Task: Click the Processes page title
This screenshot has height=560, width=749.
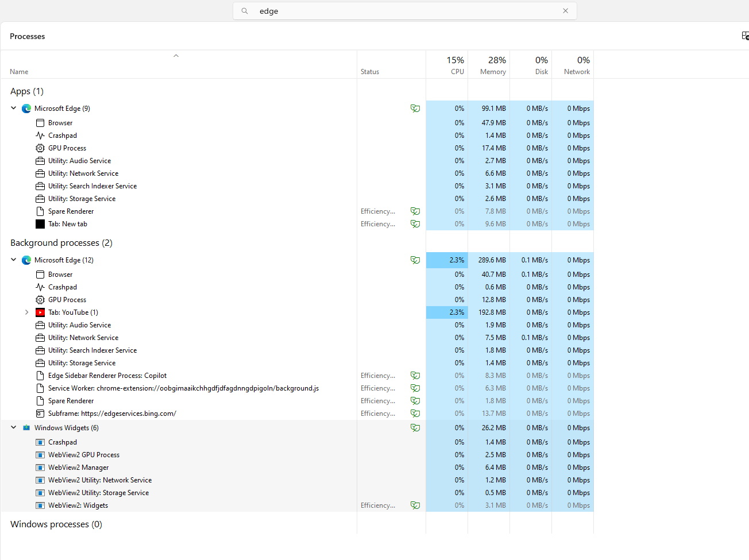Action: pos(28,36)
